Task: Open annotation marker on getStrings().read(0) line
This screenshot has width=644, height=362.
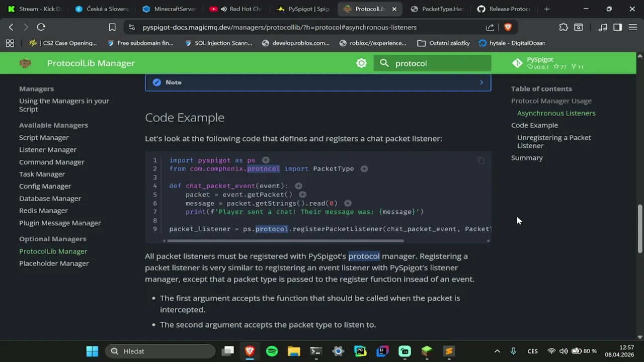Action: pos(348,203)
